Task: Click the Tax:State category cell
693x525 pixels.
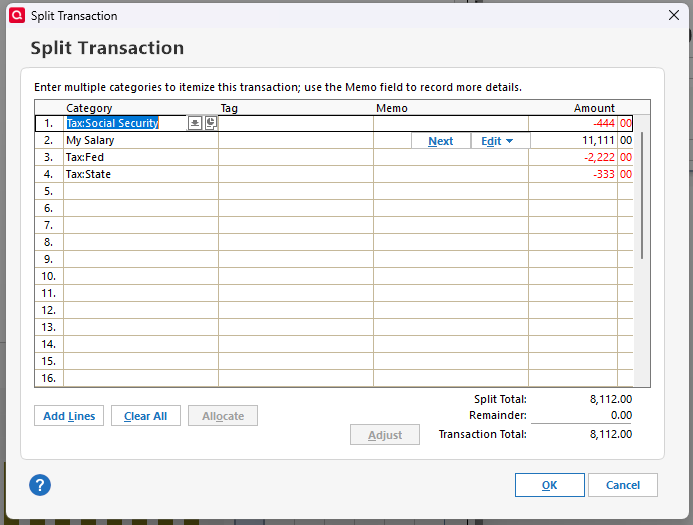Action: click(x=141, y=174)
